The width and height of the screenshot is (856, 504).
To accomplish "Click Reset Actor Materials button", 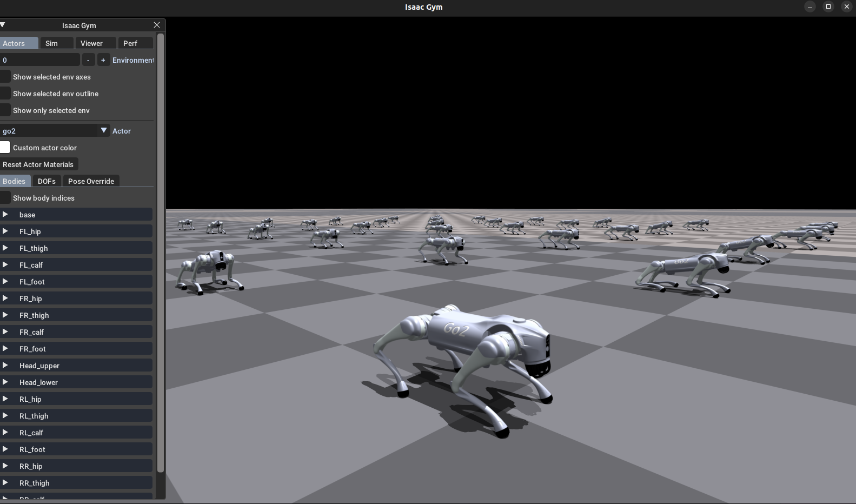I will 38,164.
